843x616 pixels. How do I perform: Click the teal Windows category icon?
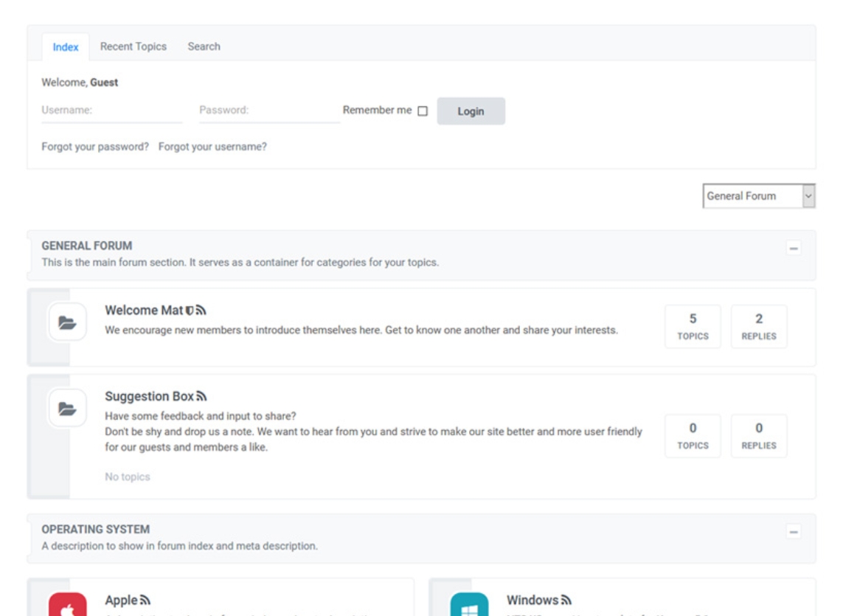tap(469, 605)
